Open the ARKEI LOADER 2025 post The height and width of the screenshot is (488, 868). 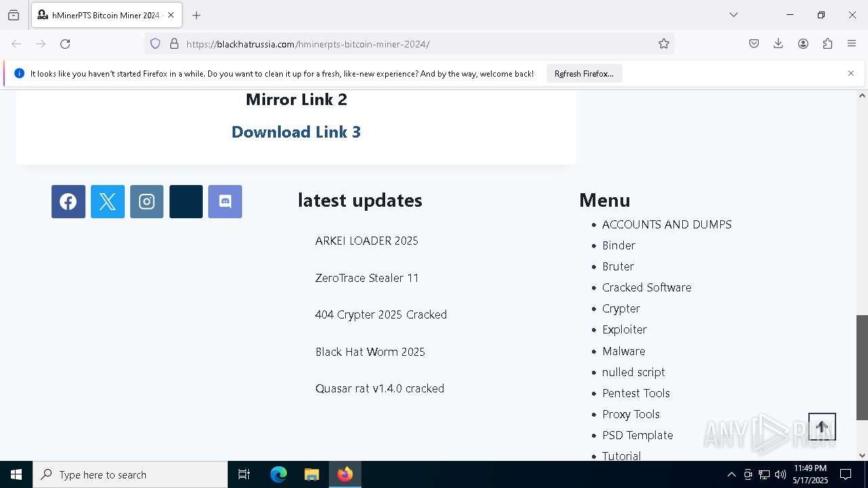(367, 241)
